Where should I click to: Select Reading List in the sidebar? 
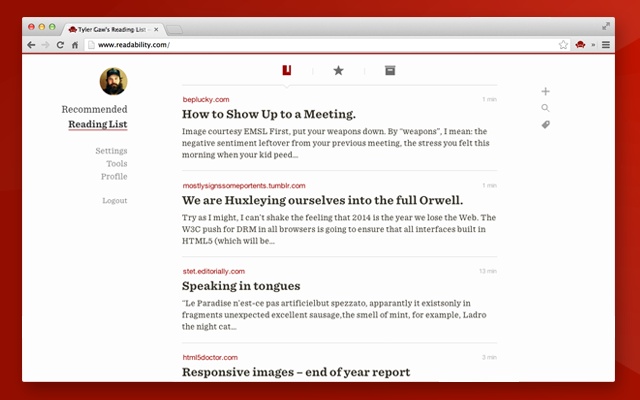tap(97, 125)
